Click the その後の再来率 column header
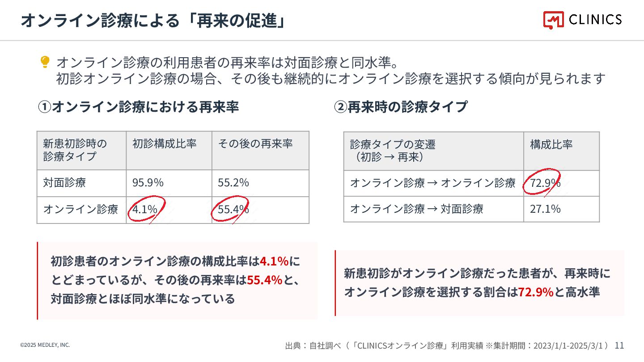 point(260,150)
